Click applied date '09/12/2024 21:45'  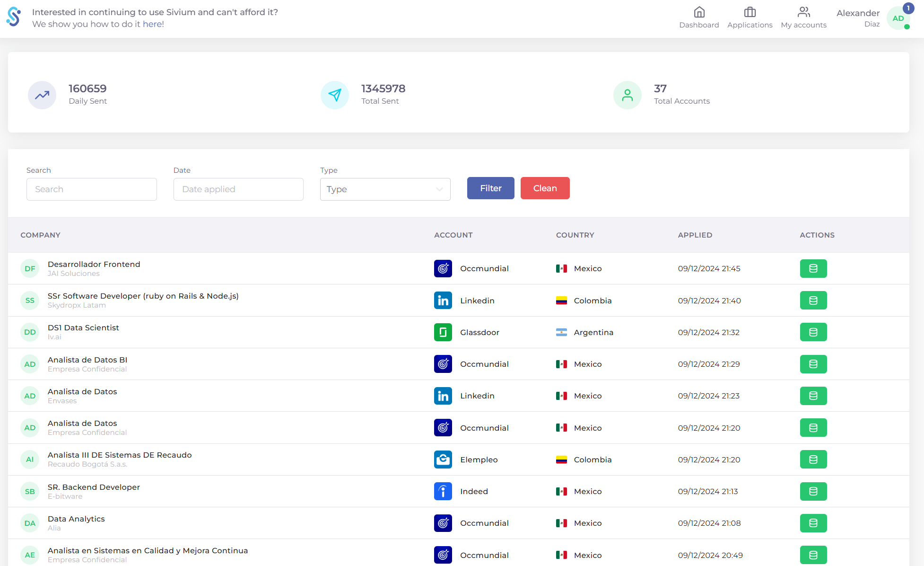[x=709, y=268]
